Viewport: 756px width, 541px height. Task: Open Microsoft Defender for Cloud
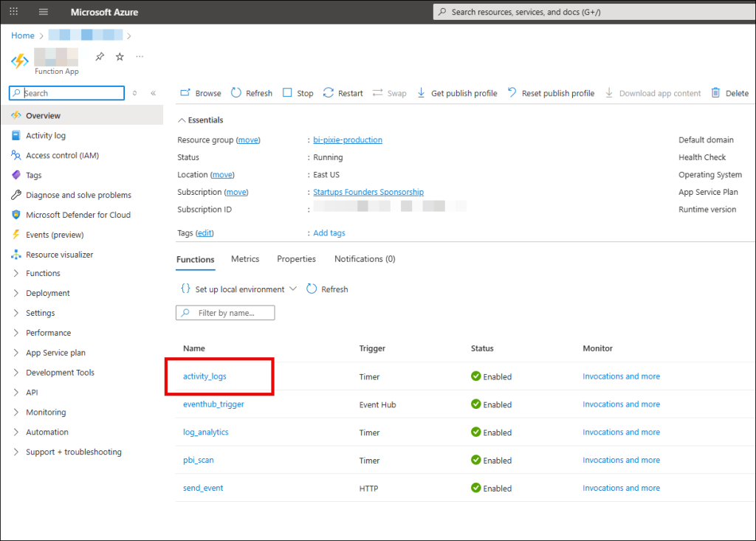[x=78, y=216]
